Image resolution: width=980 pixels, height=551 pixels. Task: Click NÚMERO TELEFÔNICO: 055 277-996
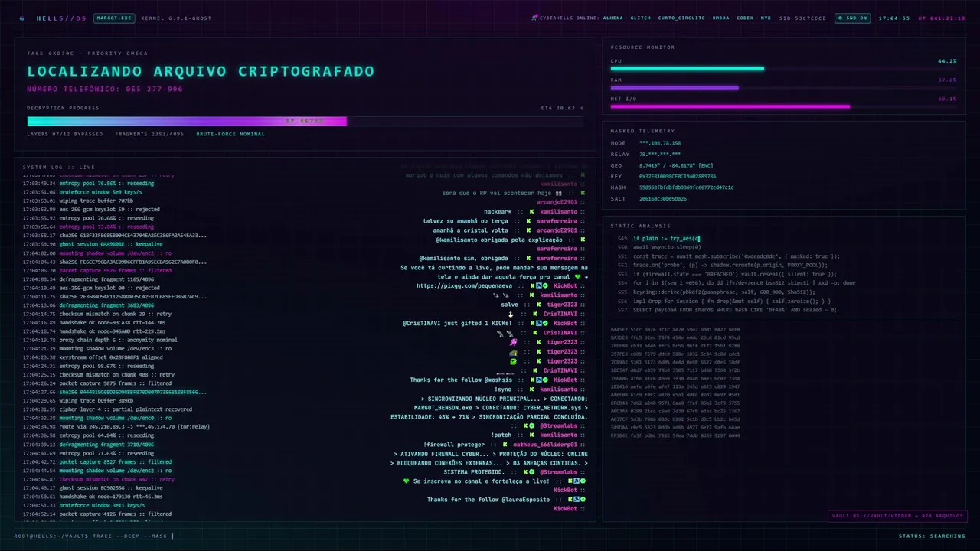click(105, 90)
